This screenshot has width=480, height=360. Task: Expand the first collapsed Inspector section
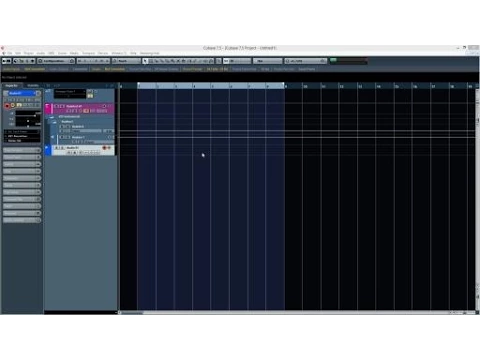pos(22,150)
